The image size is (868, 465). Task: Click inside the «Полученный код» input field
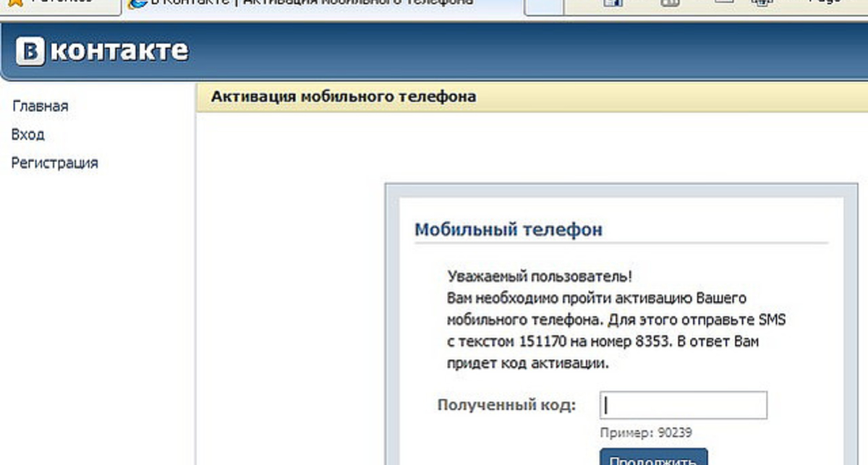[682, 405]
